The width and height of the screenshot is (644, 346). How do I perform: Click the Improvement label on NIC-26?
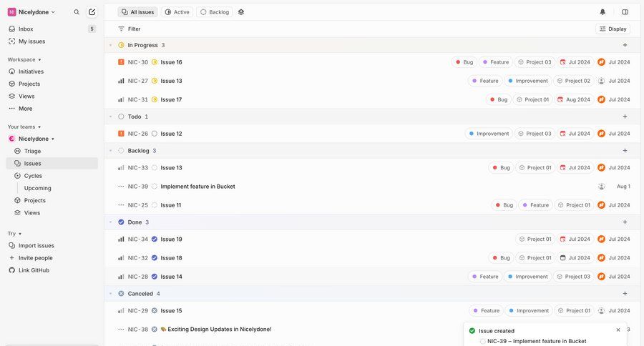pos(489,134)
